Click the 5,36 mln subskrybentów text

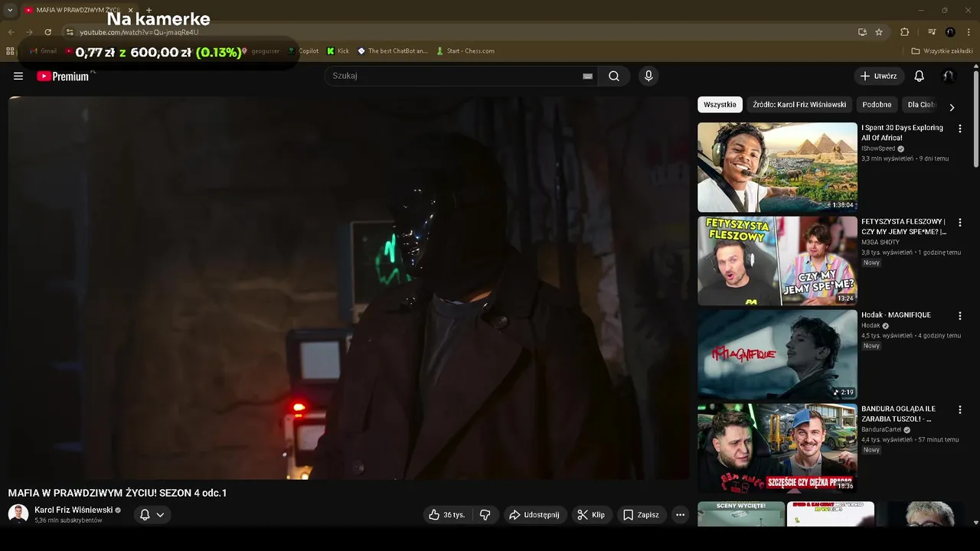pyautogui.click(x=68, y=520)
